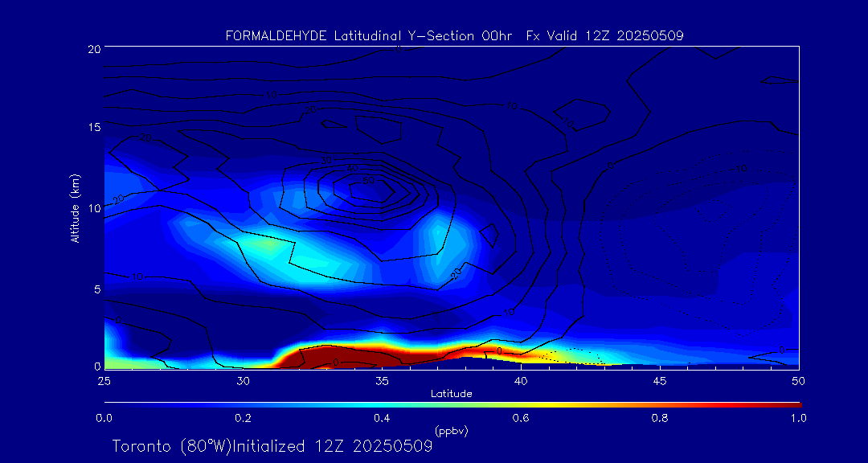This screenshot has height=463, width=868.
Task: Click the 'Latitude' horizontal axis label
Action: pos(451,395)
